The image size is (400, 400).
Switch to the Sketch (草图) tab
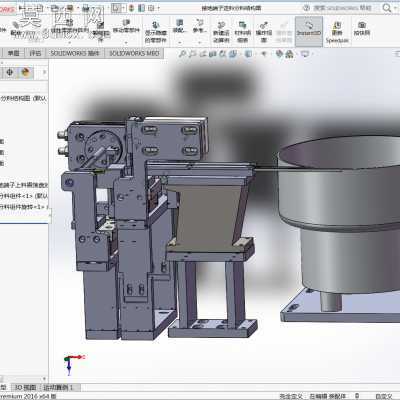point(14,53)
